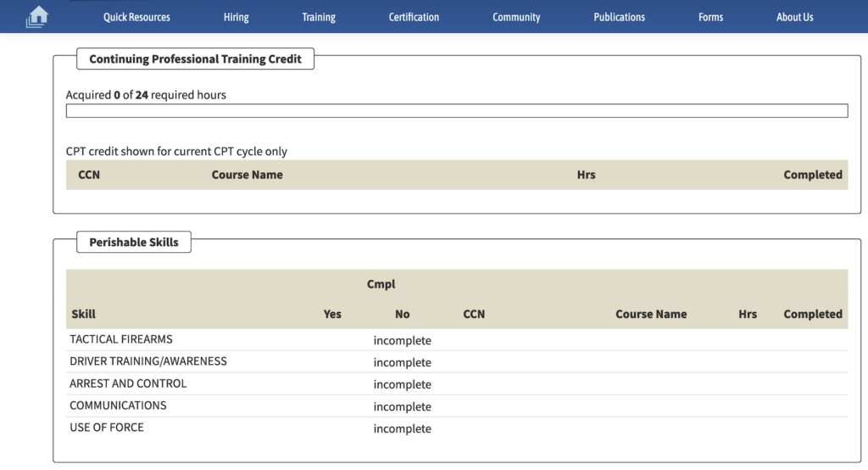Select the DRIVER TRAINING/AWARENESS row
The width and height of the screenshot is (868, 470).
click(x=148, y=361)
